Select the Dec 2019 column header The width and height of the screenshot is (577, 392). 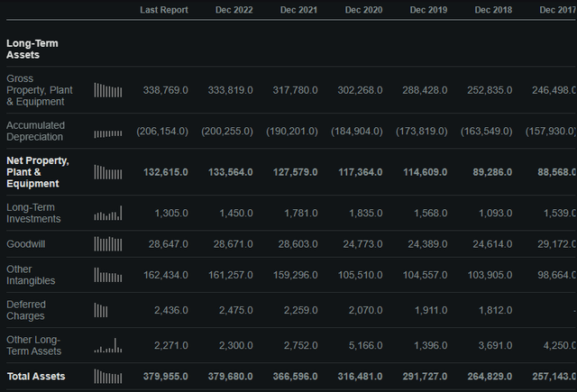(x=429, y=10)
